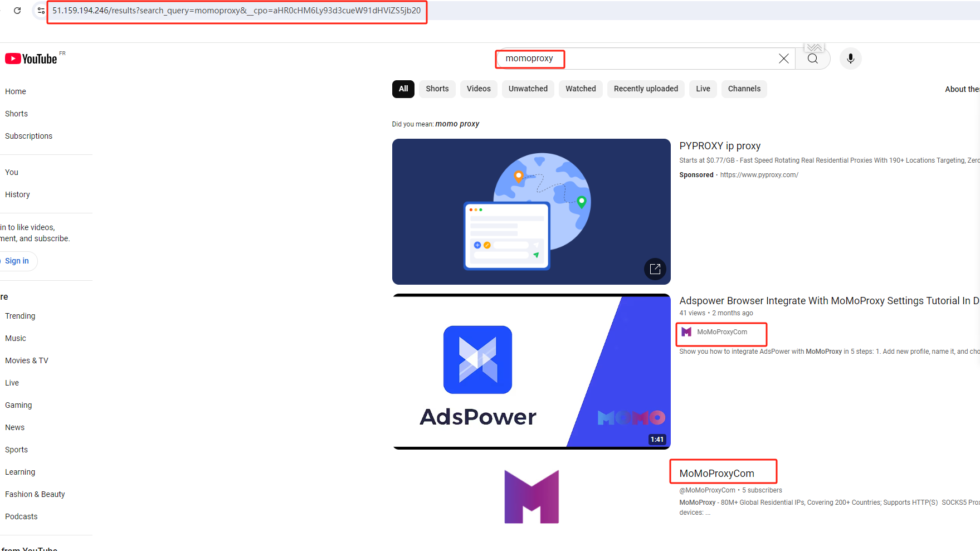Open History in the sidebar
This screenshot has height=551, width=980.
17,194
